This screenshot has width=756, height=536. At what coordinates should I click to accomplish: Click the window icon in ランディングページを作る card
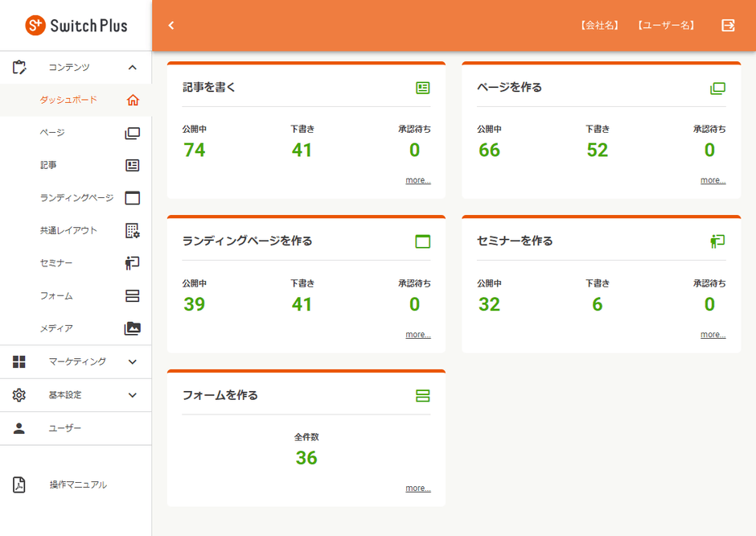(x=423, y=241)
